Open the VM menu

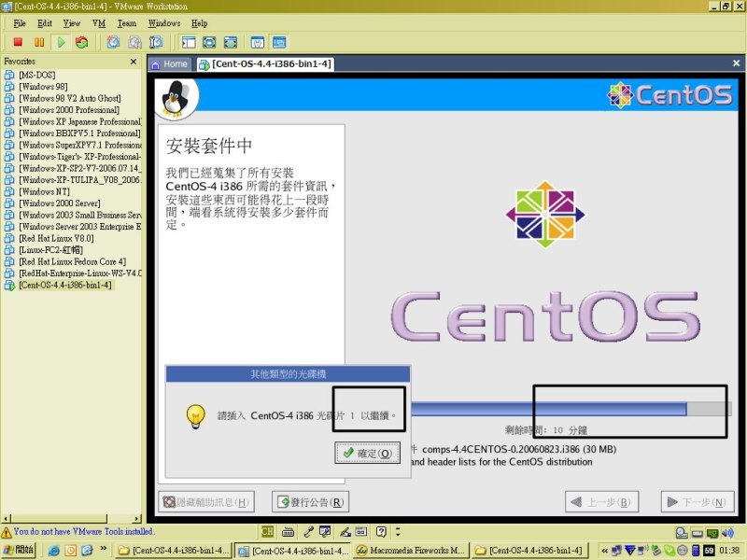(99, 22)
